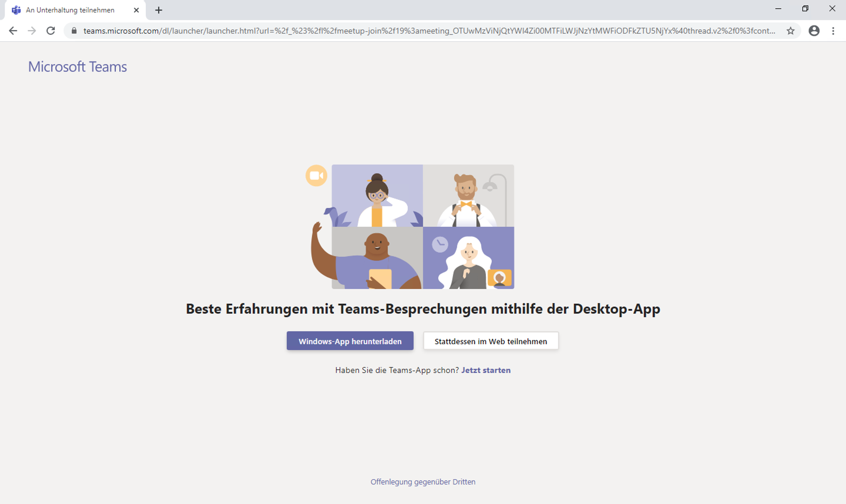Click 'Stattdessen im Web teilnehmen' button
846x504 pixels.
(x=491, y=341)
